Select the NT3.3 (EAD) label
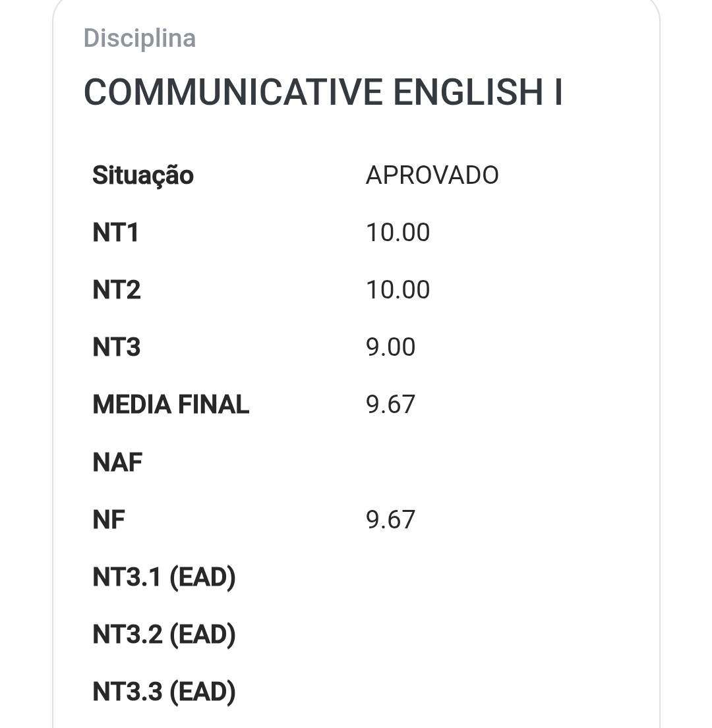The width and height of the screenshot is (712, 728). [164, 692]
